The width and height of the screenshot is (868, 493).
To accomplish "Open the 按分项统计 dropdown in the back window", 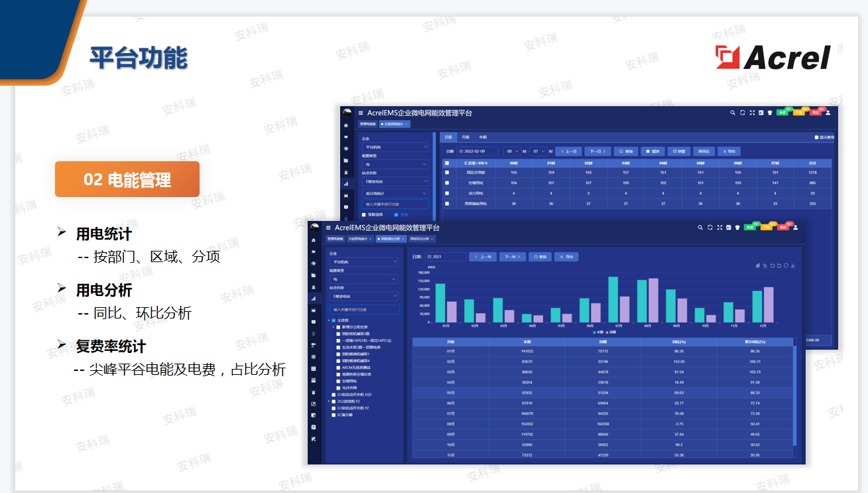I will click(x=395, y=194).
